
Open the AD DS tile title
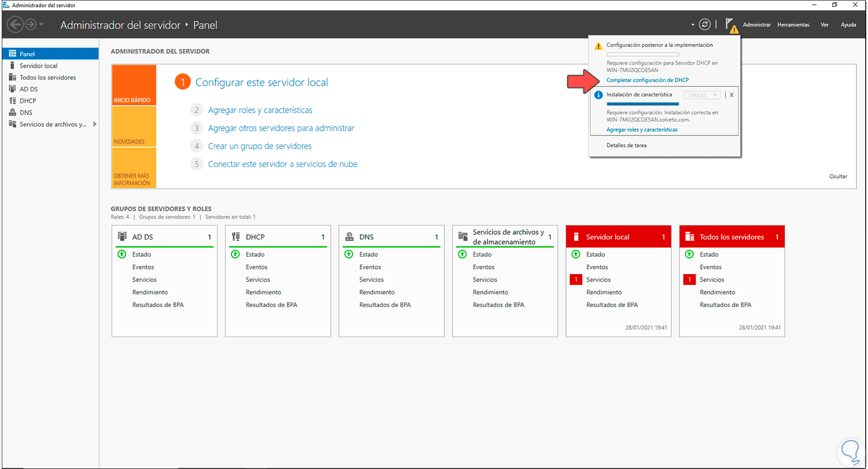(x=142, y=237)
